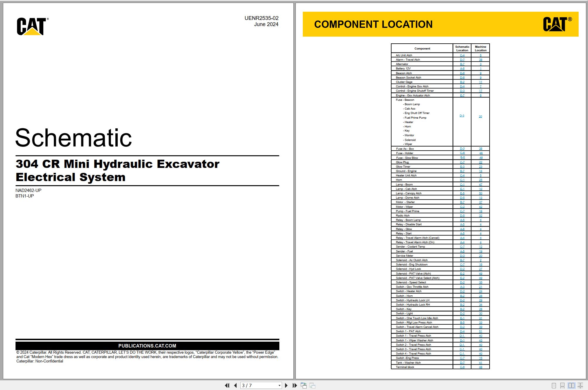
Task: Click the Control - Engine Shutoff Timer row text
Action: (x=415, y=91)
